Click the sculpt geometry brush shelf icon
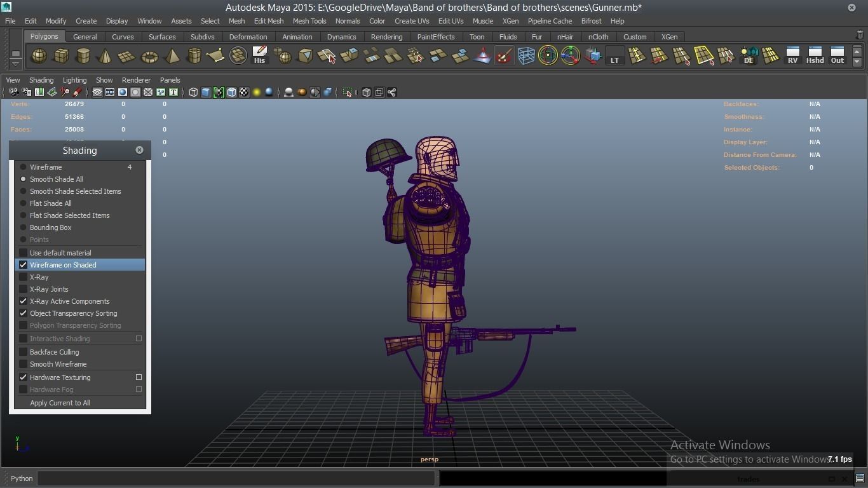868x488 pixels. [504, 56]
